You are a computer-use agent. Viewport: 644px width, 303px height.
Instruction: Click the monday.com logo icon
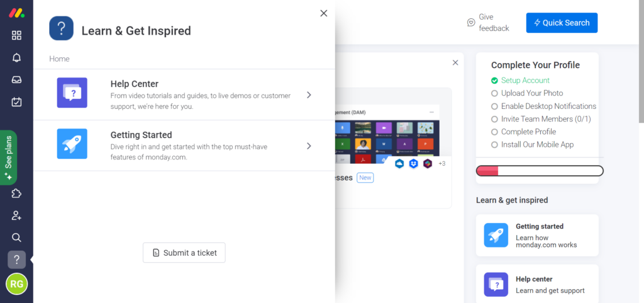pyautogui.click(x=17, y=13)
